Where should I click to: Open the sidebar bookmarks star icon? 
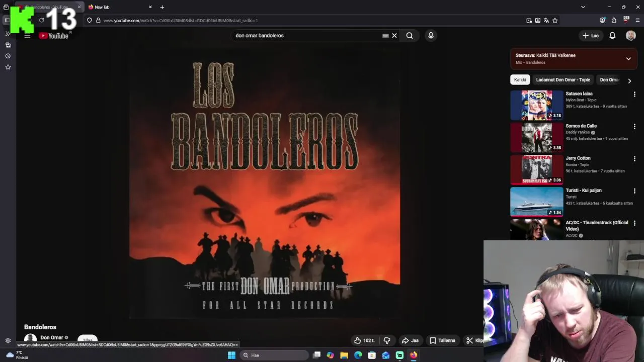click(x=8, y=67)
